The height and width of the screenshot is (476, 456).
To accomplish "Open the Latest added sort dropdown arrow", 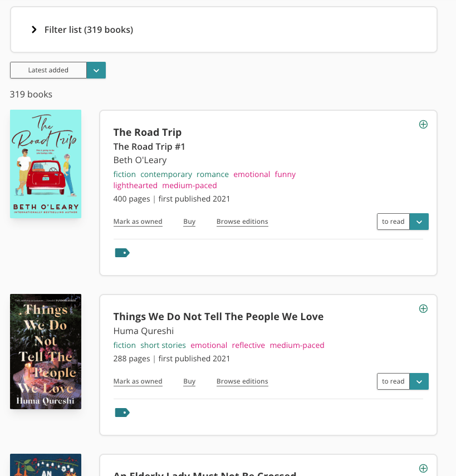I will 96,70.
